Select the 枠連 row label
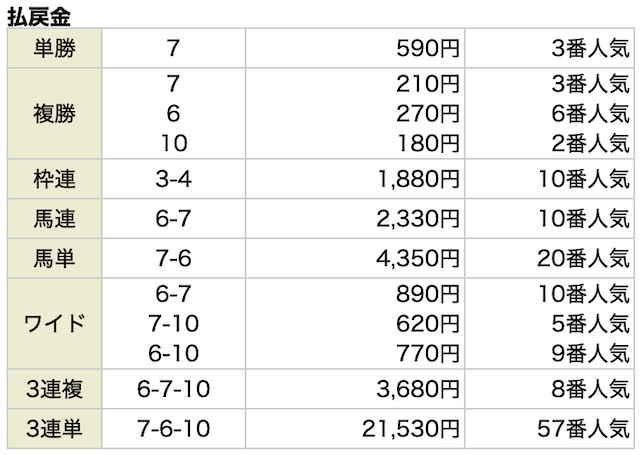The image size is (640, 455). (54, 180)
